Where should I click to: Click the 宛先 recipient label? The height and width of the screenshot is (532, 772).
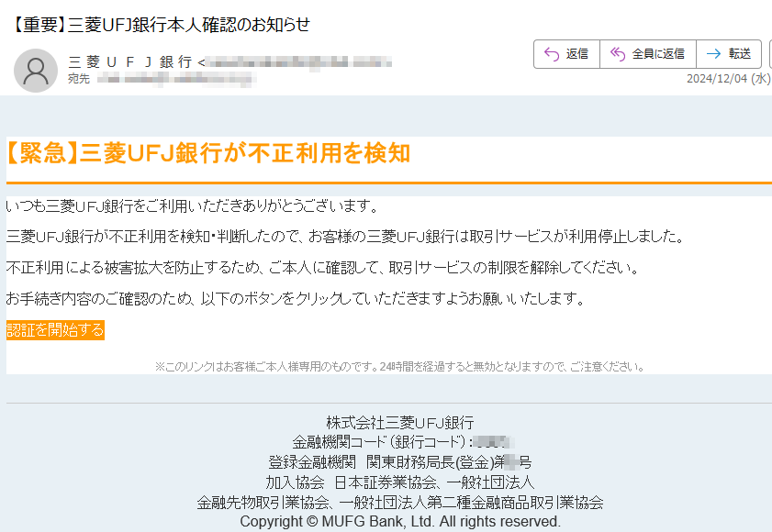click(x=79, y=79)
